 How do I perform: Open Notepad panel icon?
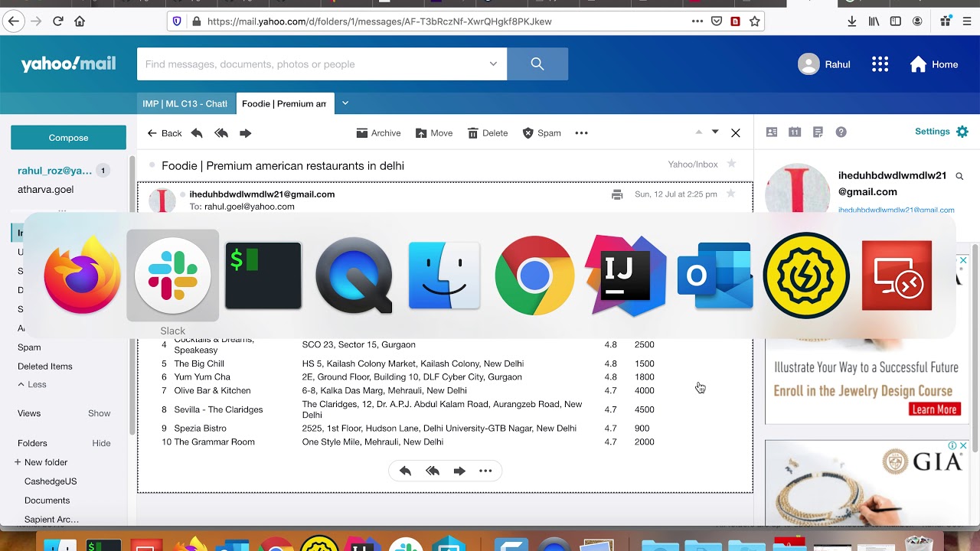pos(818,132)
